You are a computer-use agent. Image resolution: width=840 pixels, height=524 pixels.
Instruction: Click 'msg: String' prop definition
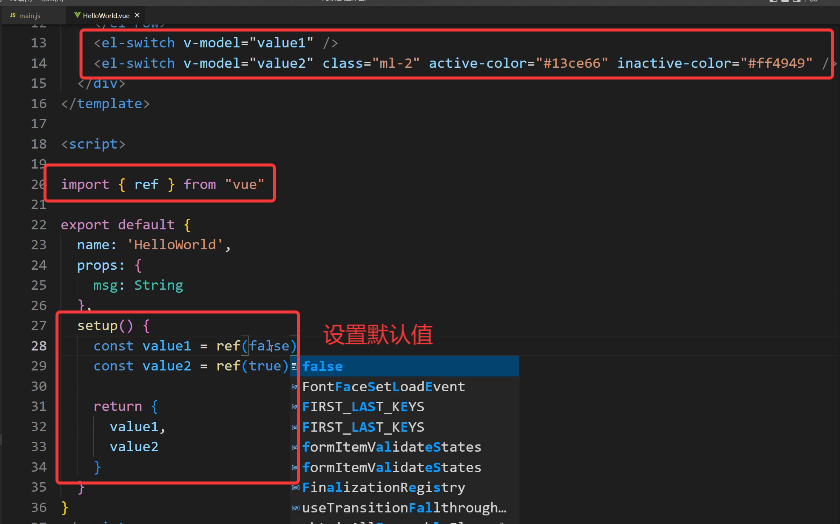138,285
